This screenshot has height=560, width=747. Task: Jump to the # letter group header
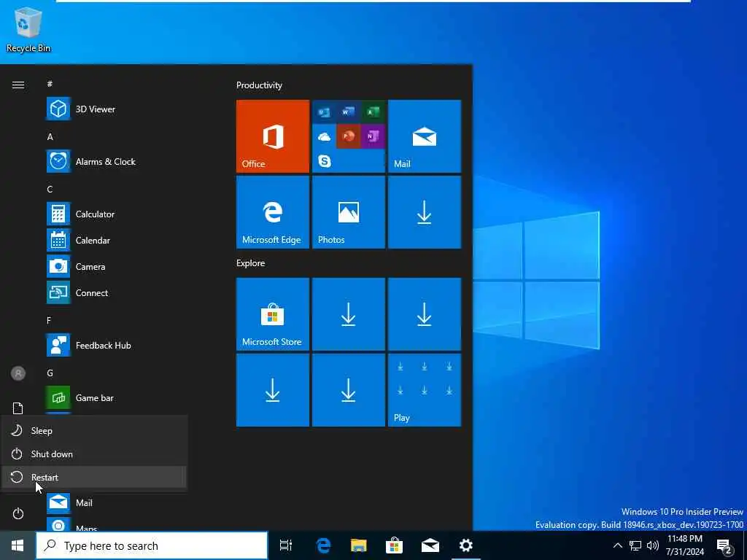(x=50, y=84)
